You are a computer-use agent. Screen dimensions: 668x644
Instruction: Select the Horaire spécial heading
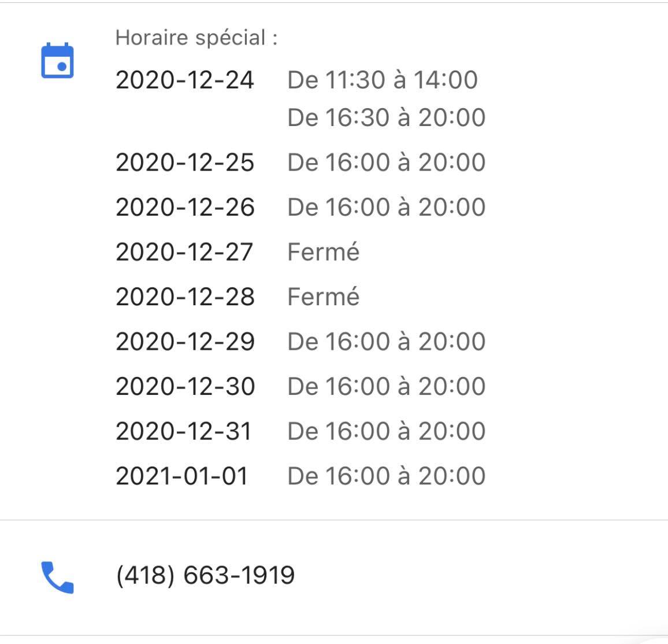[x=196, y=38]
